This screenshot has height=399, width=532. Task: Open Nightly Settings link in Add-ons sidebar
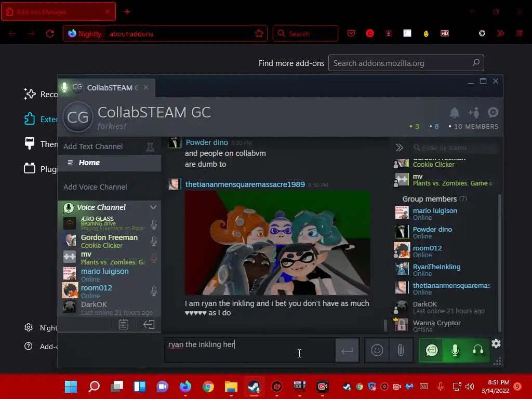tap(41, 328)
